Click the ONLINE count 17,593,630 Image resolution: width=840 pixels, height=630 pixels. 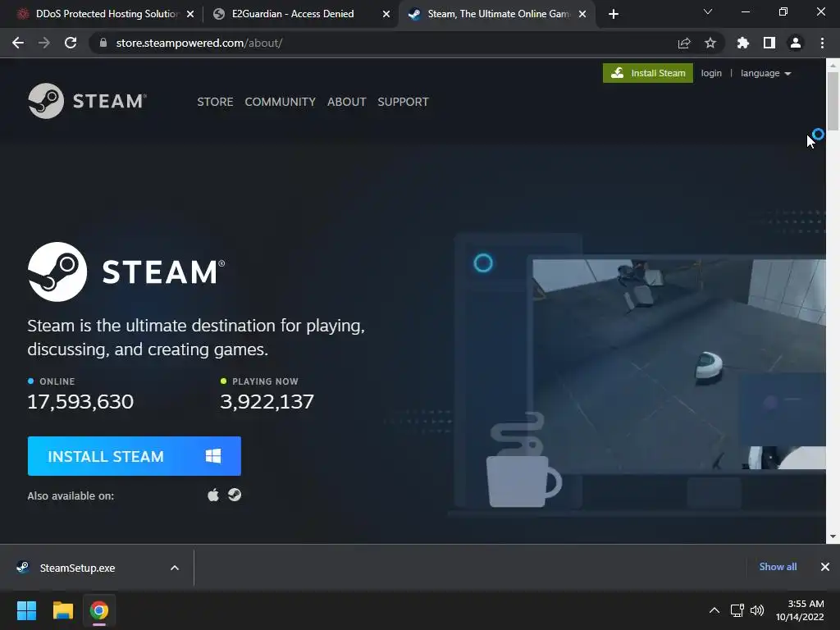(x=80, y=401)
